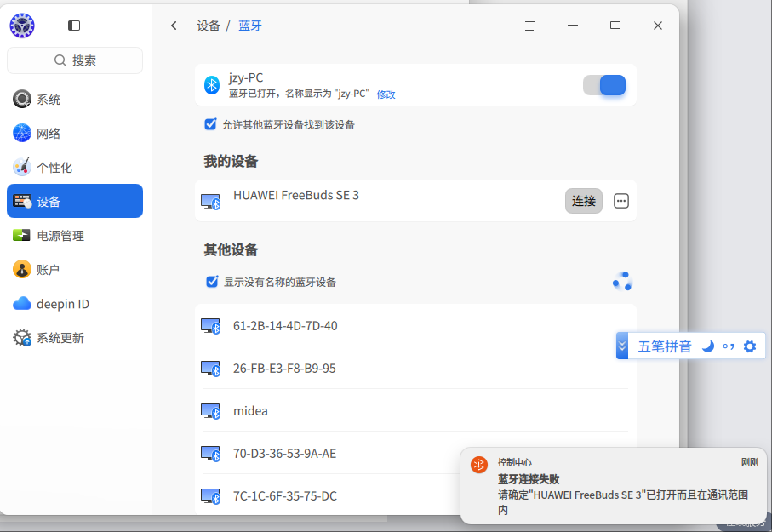
Task: Click 修改 to rename the Bluetooth device
Action: (x=386, y=94)
